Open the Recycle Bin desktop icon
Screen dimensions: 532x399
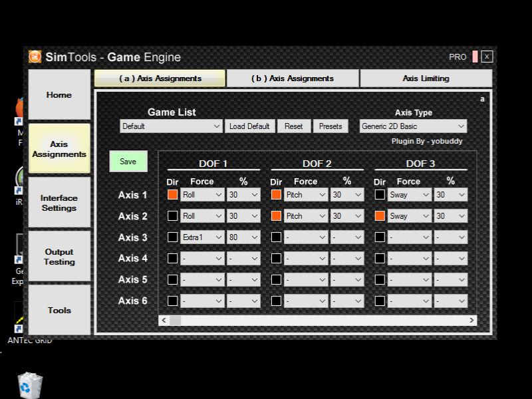coord(30,385)
